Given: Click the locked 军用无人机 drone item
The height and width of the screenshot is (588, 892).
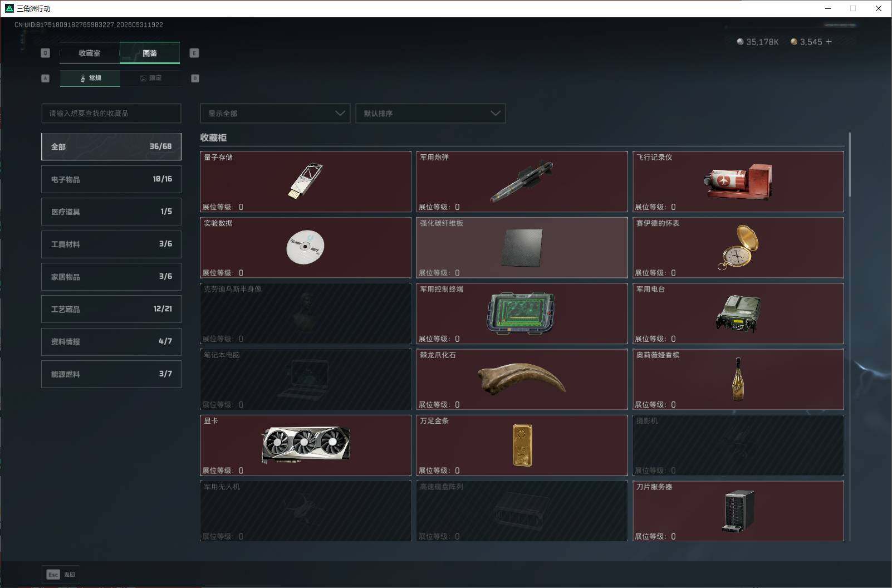Looking at the screenshot, I should [x=305, y=511].
